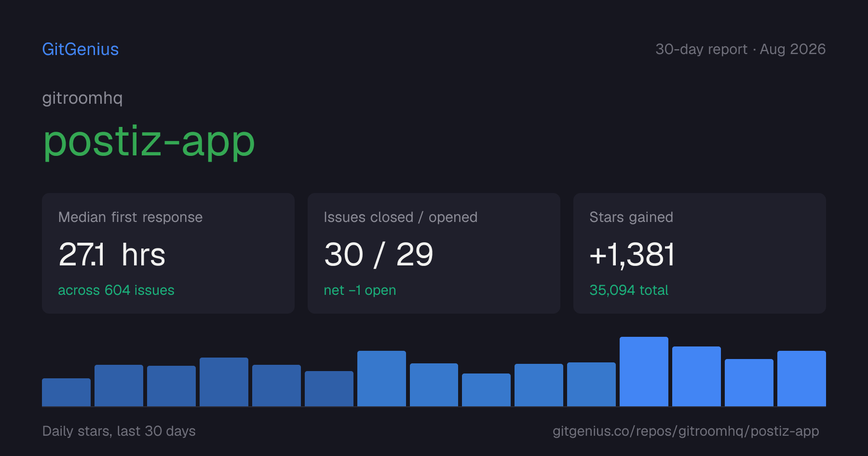Click the "Median first response" label
This screenshot has height=456, width=868.
pos(130,217)
